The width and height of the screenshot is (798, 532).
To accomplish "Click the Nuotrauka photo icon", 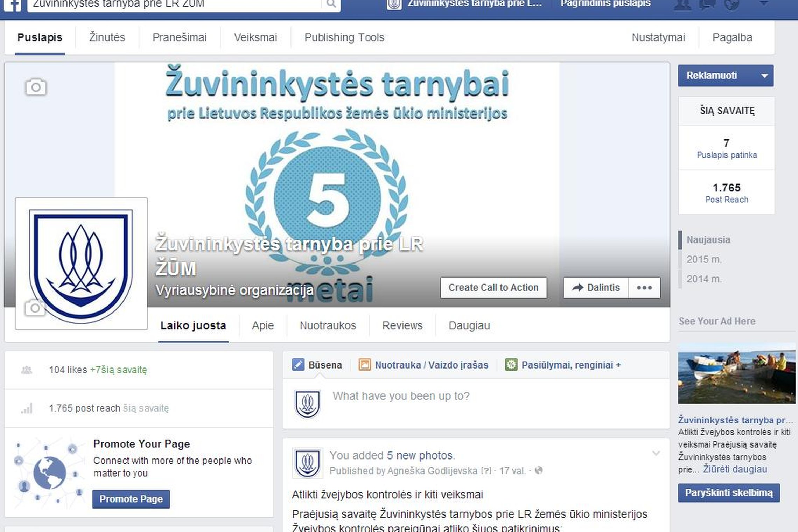I will tap(364, 365).
